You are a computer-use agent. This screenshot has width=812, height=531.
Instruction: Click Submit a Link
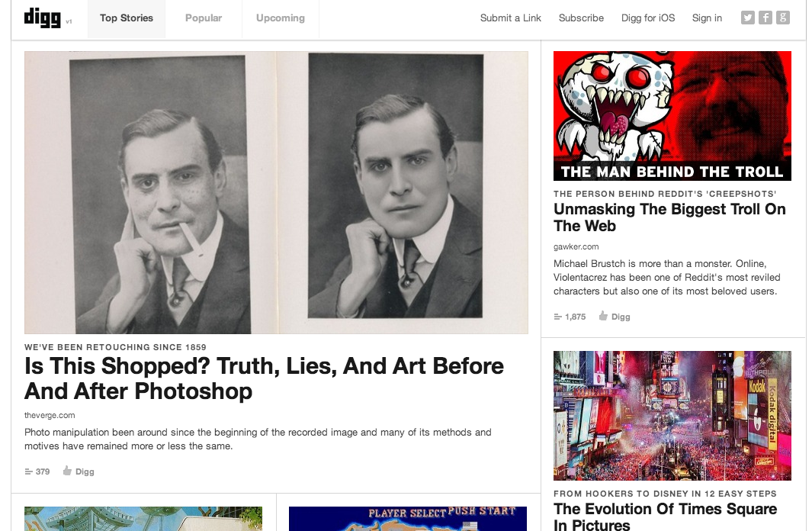(510, 18)
